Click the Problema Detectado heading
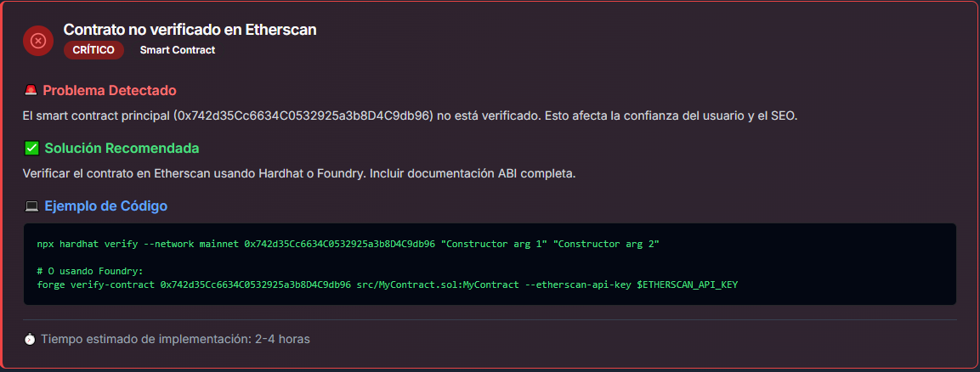Screen dimensions: 980x372 click(110, 91)
